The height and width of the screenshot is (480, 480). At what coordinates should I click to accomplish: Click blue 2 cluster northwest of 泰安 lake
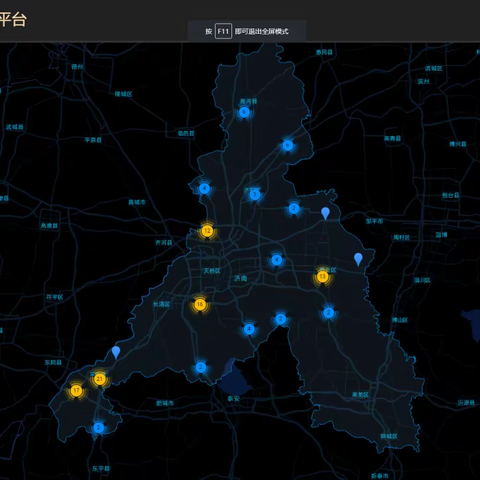(200, 368)
